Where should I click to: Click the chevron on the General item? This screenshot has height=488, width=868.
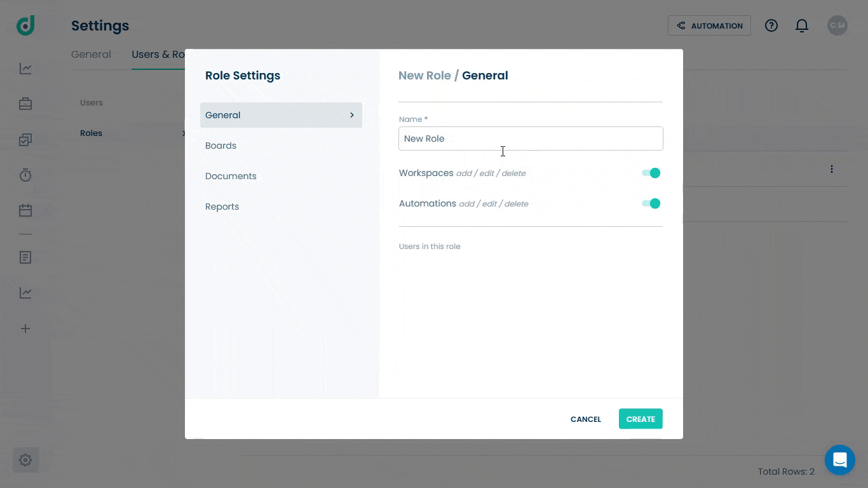pyautogui.click(x=352, y=115)
